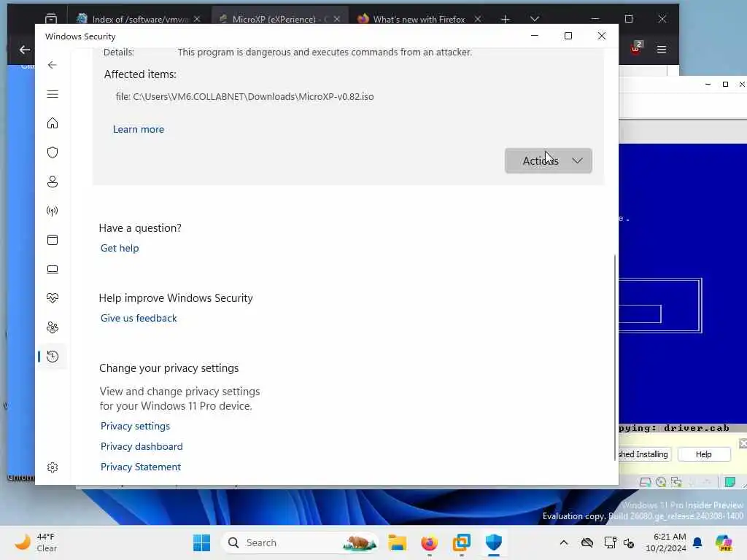
Task: Open Protection history in sidebar
Action: [x=53, y=357]
